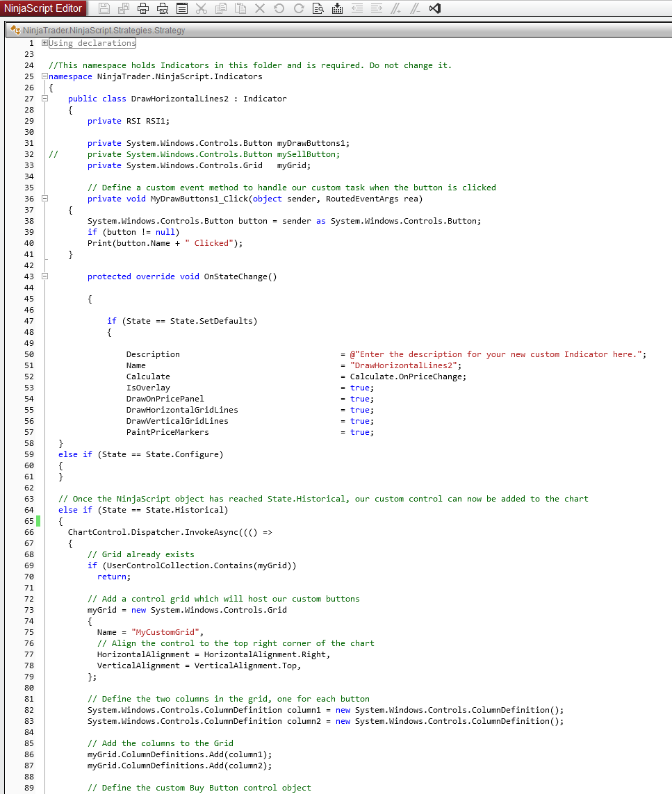The image size is (672, 794).
Task: Click the Redo arrow icon
Action: pyautogui.click(x=299, y=8)
